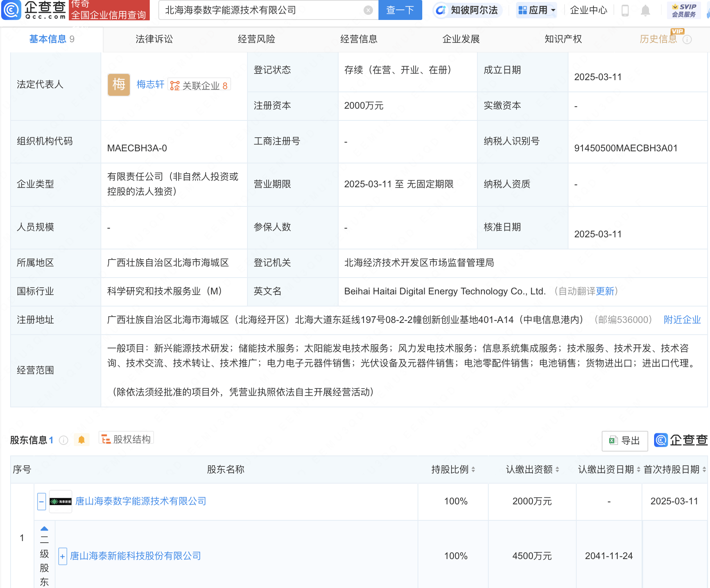Click the 查一下 search button
Screen dimensions: 710x588
(400, 10)
